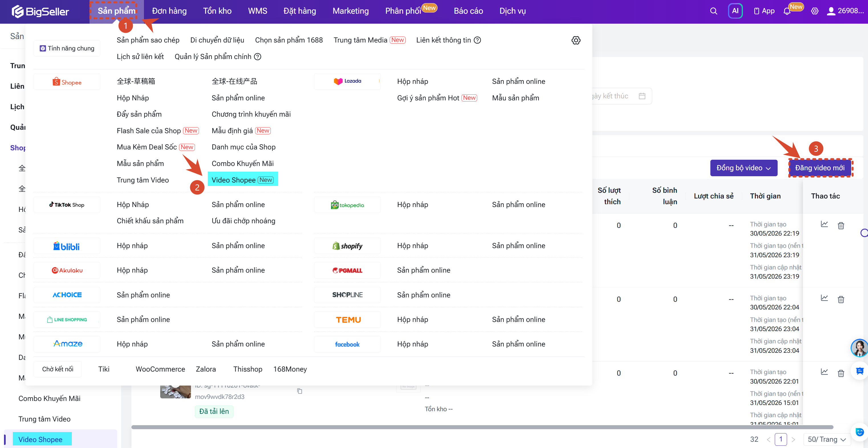Copy the video ID with copy icon

tap(299, 391)
